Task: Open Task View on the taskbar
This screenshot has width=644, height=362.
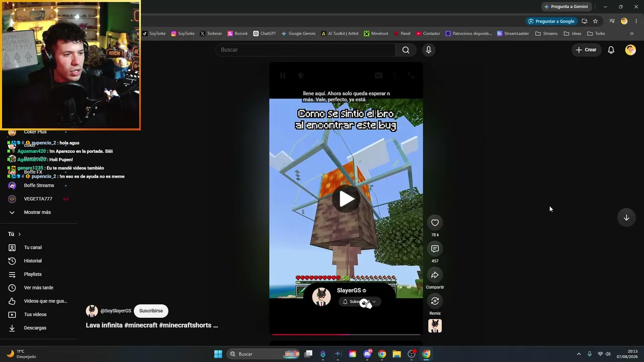Action: click(308, 354)
